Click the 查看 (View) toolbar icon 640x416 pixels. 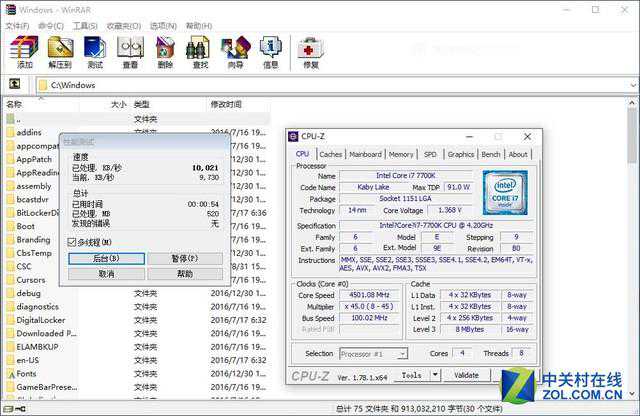pos(130,49)
